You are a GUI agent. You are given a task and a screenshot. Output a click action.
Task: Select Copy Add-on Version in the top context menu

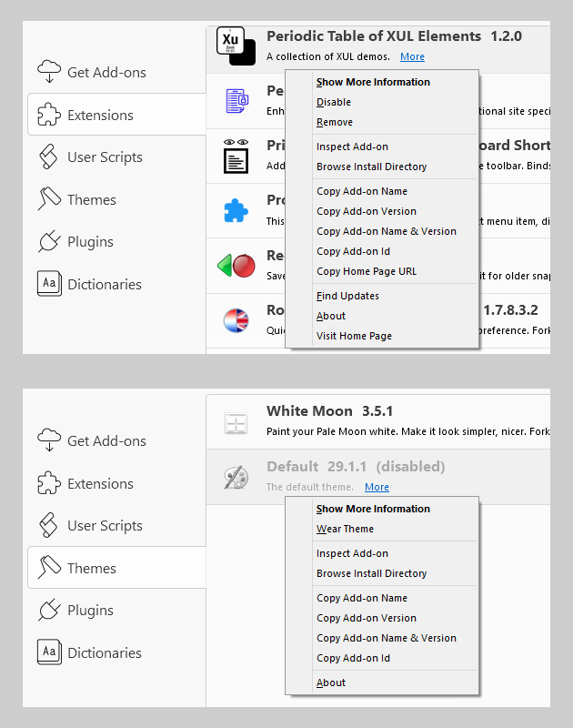[x=382, y=211]
